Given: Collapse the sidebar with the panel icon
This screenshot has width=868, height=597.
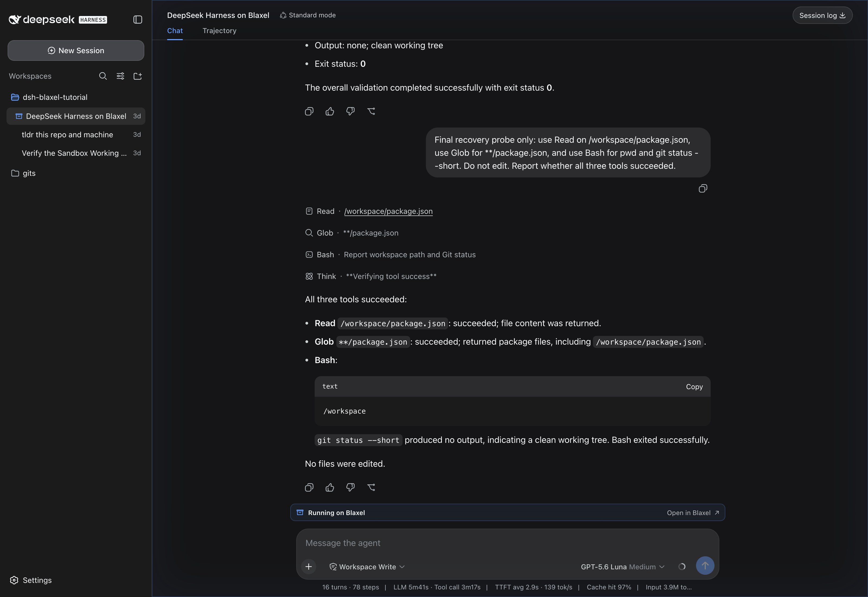Looking at the screenshot, I should pos(138,20).
